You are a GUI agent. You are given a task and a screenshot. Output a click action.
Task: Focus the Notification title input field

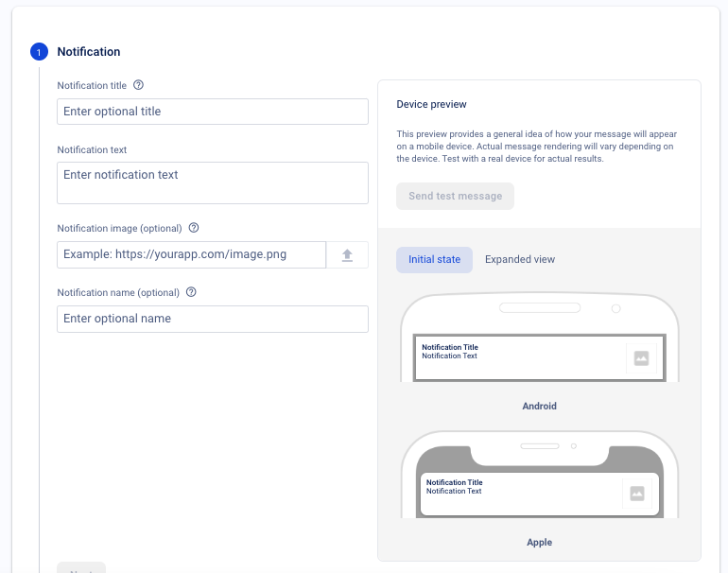(x=212, y=112)
